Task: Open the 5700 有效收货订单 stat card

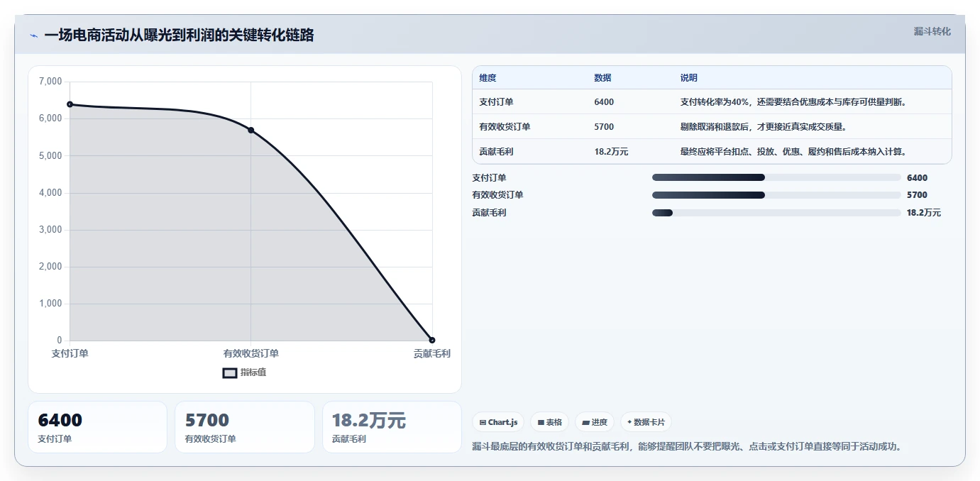Action: coord(244,427)
